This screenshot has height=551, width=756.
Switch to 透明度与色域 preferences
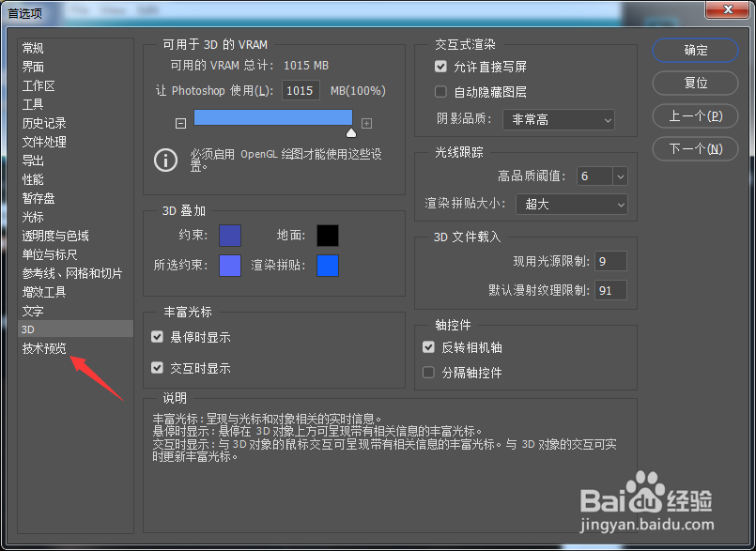point(55,236)
